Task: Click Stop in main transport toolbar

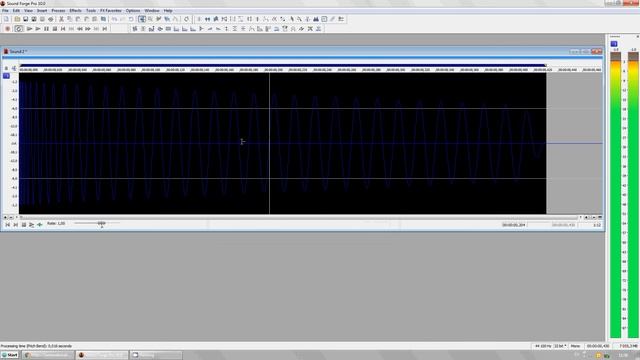Action: (x=55, y=29)
